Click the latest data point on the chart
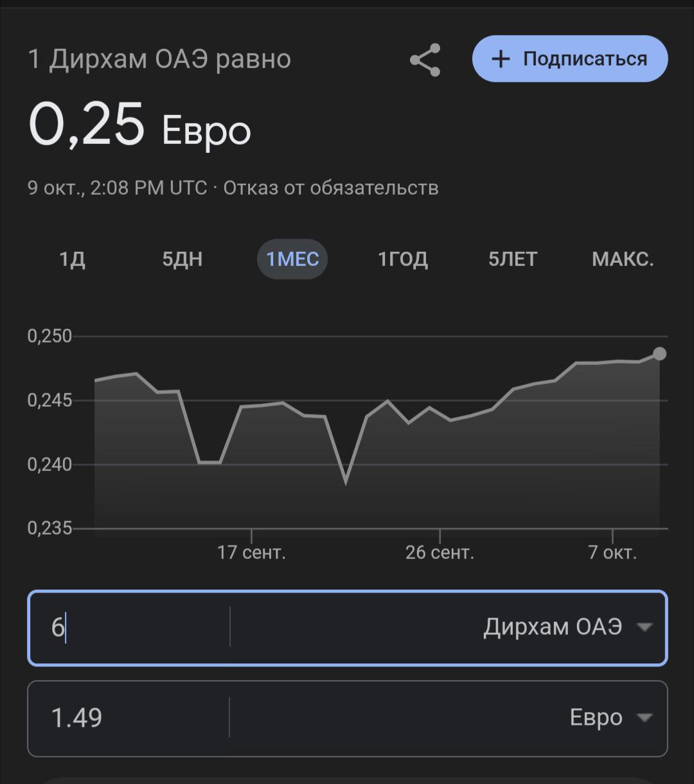The width and height of the screenshot is (694, 784). pyautogui.click(x=660, y=353)
